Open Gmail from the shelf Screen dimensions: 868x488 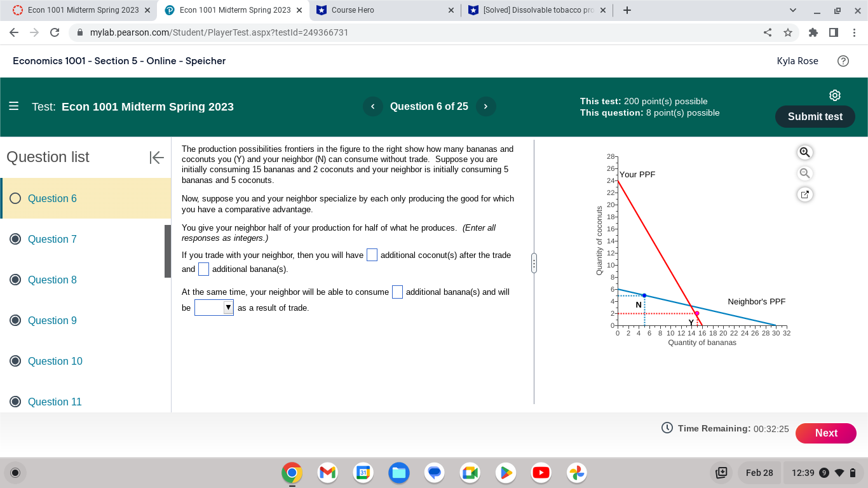point(327,473)
